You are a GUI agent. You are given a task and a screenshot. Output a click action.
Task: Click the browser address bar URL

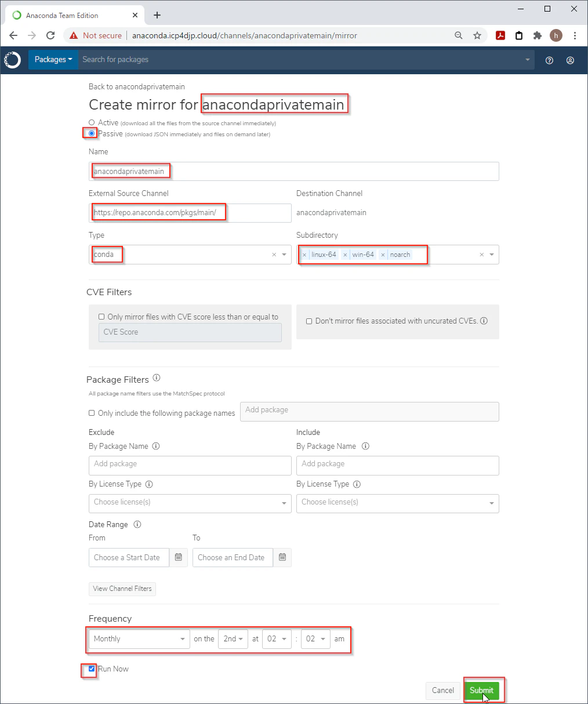245,35
